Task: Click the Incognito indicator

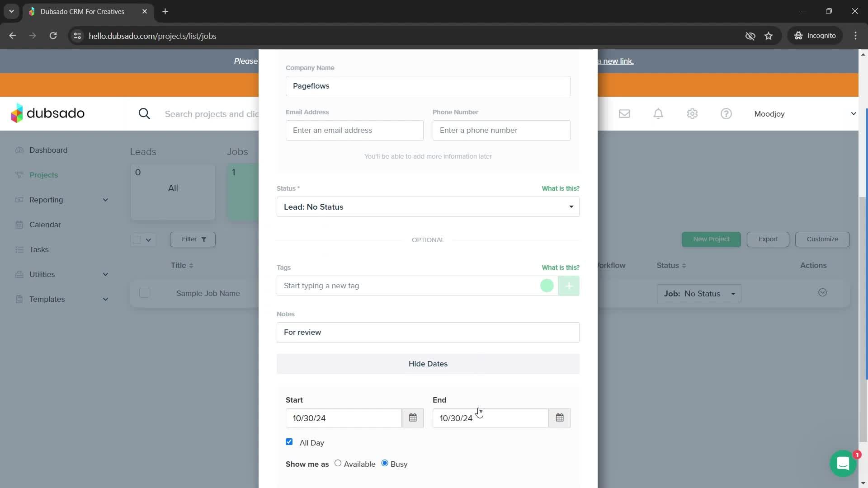Action: (816, 36)
